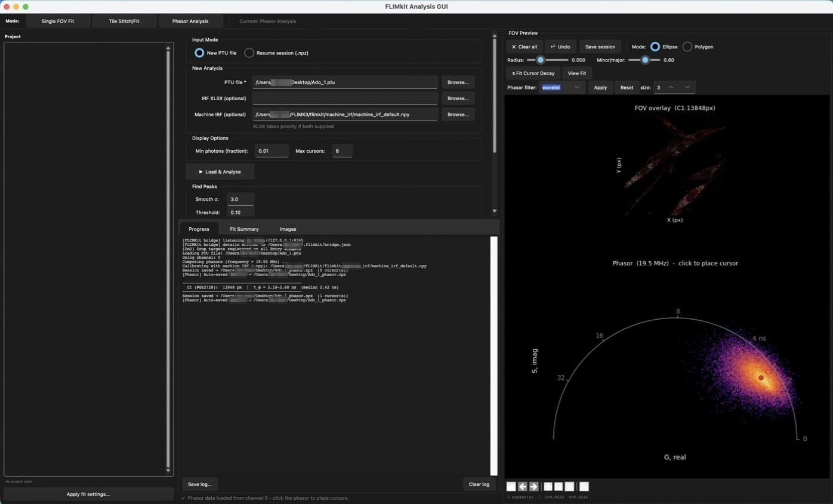Click Save log button

tap(200, 484)
